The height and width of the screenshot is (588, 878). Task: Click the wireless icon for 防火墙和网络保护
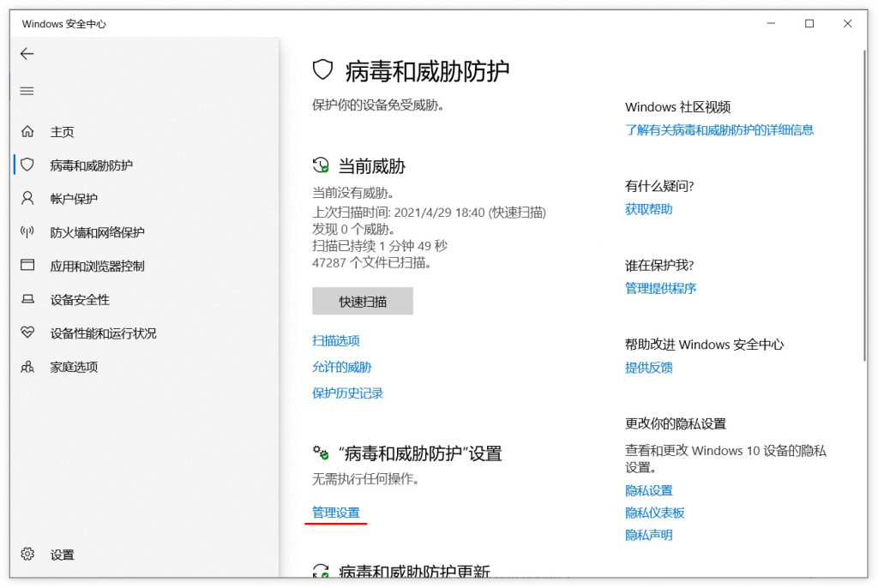27,232
